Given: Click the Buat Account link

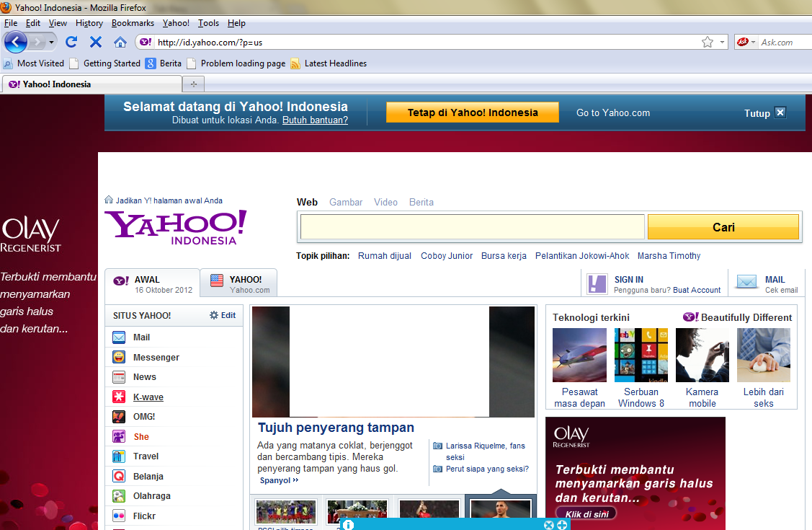Looking at the screenshot, I should tap(697, 290).
